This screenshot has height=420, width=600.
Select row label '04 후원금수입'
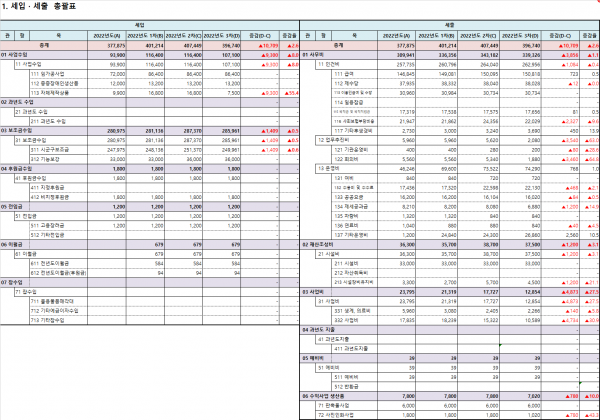tap(16, 169)
